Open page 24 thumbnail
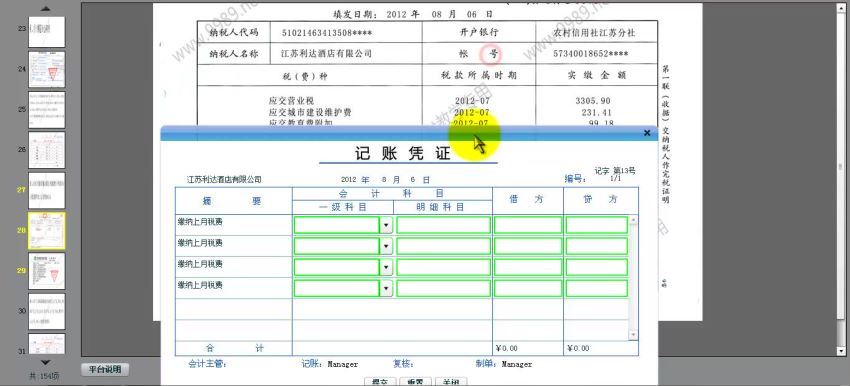 (x=47, y=69)
